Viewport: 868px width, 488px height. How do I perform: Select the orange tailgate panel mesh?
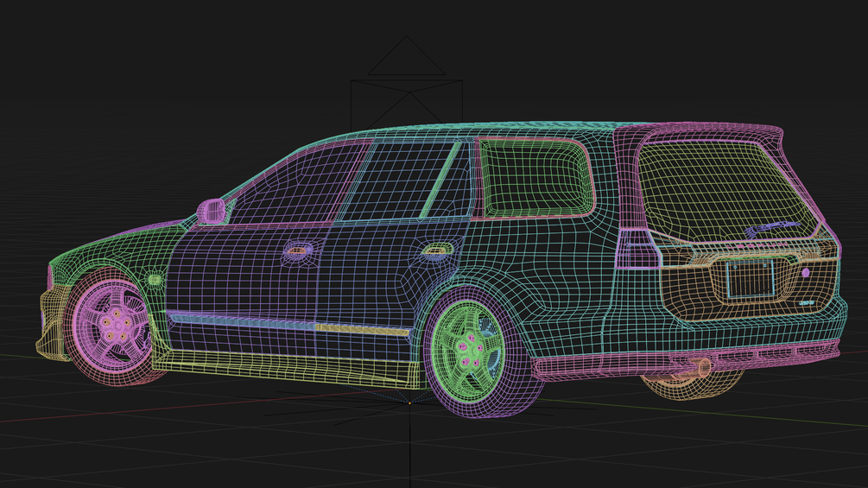coord(749,288)
